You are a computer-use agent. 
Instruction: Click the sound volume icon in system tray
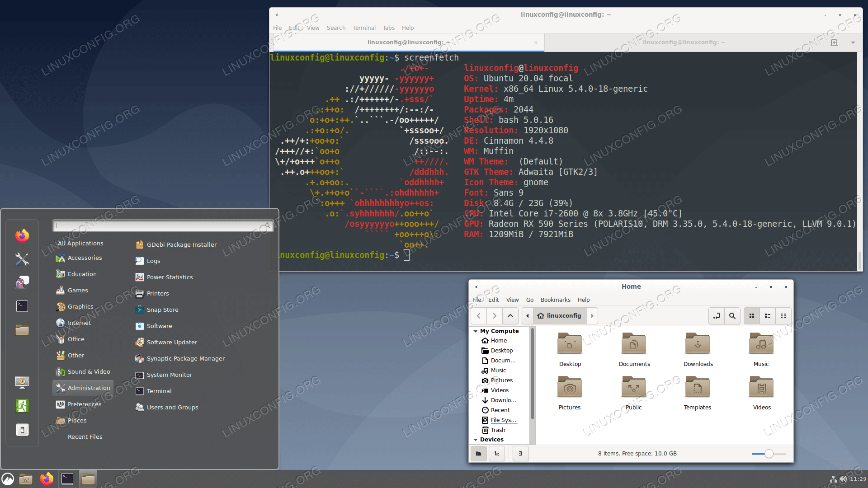[843, 479]
